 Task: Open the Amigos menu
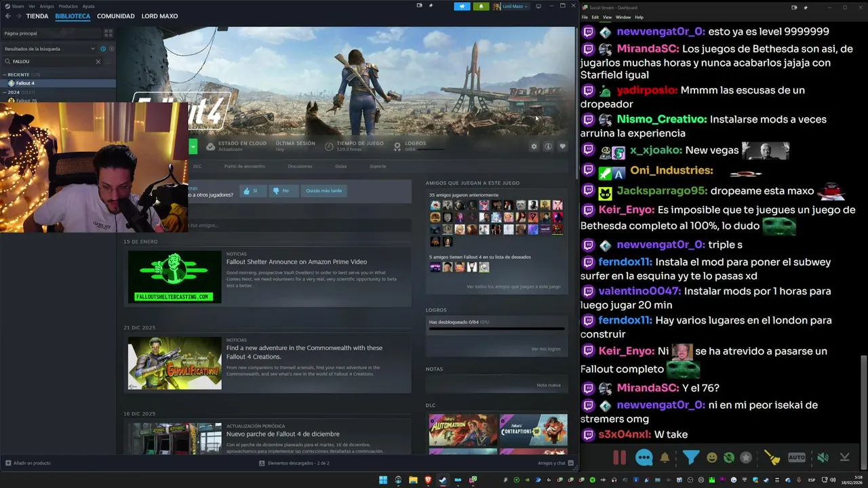coord(47,6)
